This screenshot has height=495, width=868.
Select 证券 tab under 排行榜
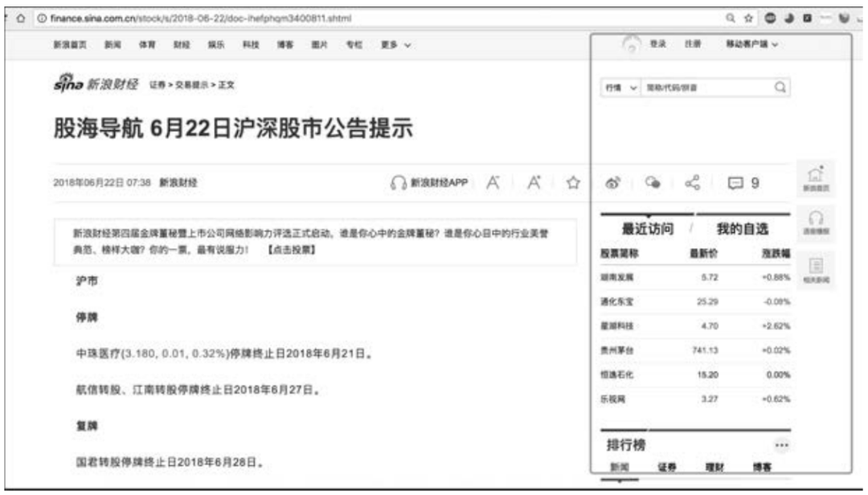666,468
